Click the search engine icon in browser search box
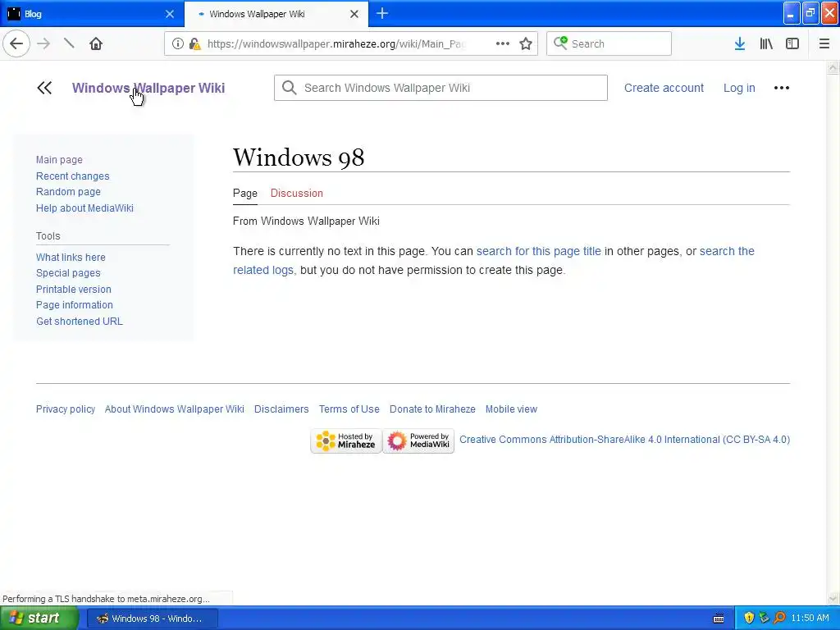 coord(560,43)
